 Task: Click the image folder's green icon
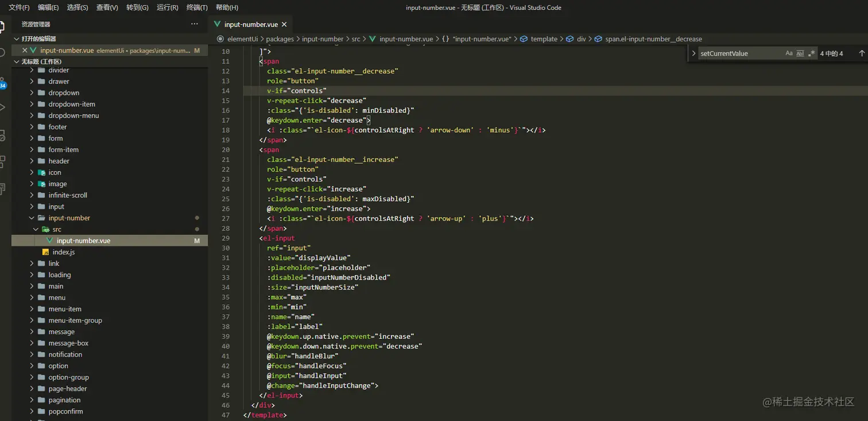tap(41, 184)
